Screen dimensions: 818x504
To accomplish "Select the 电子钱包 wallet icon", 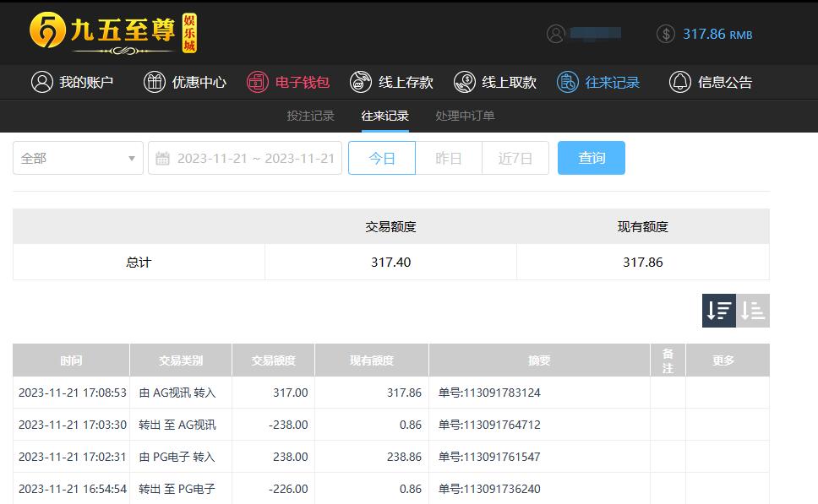I will 258,82.
